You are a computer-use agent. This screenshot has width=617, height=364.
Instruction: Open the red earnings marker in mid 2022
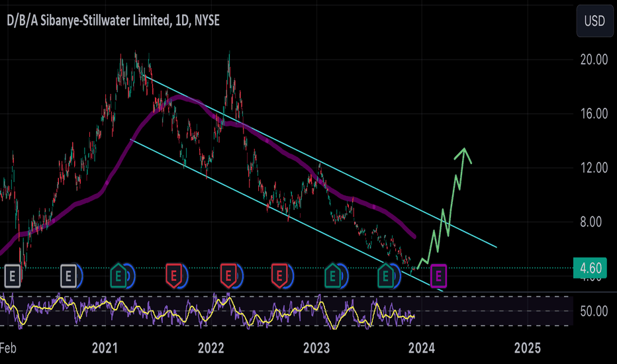(x=279, y=276)
